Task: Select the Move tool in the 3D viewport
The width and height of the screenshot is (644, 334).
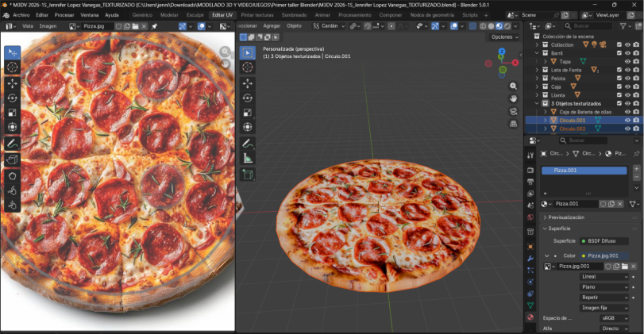Action: pos(247,83)
